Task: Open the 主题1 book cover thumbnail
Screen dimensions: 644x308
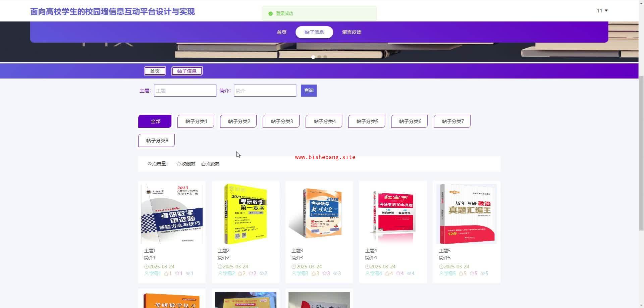Action: pyautogui.click(x=172, y=214)
